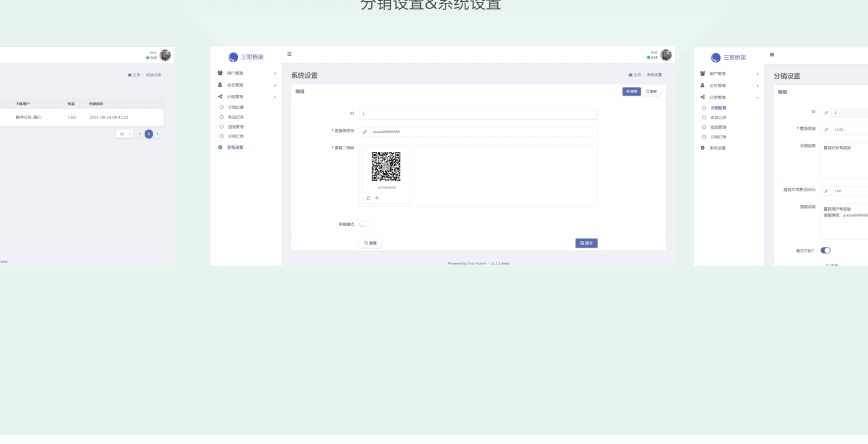
Task: Click the QR code thumbnail image
Action: [386, 167]
